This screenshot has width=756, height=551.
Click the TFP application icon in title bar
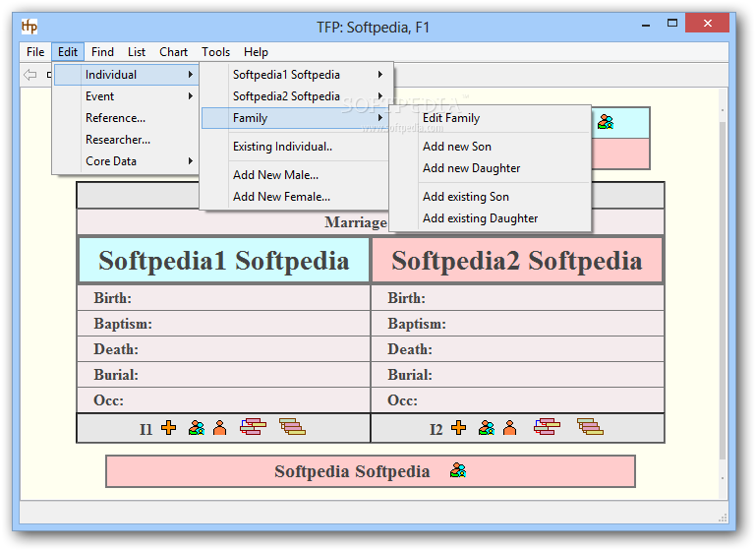pyautogui.click(x=29, y=26)
